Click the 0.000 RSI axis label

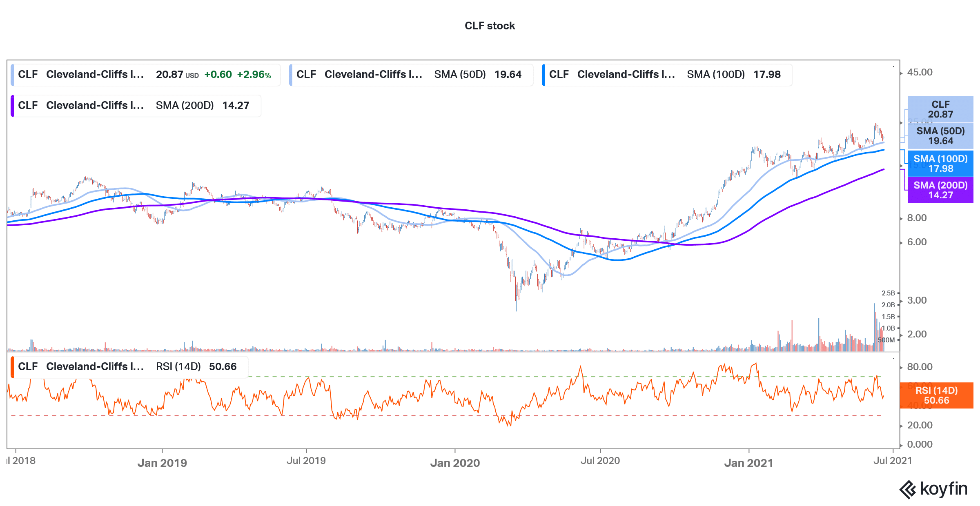pos(920,444)
